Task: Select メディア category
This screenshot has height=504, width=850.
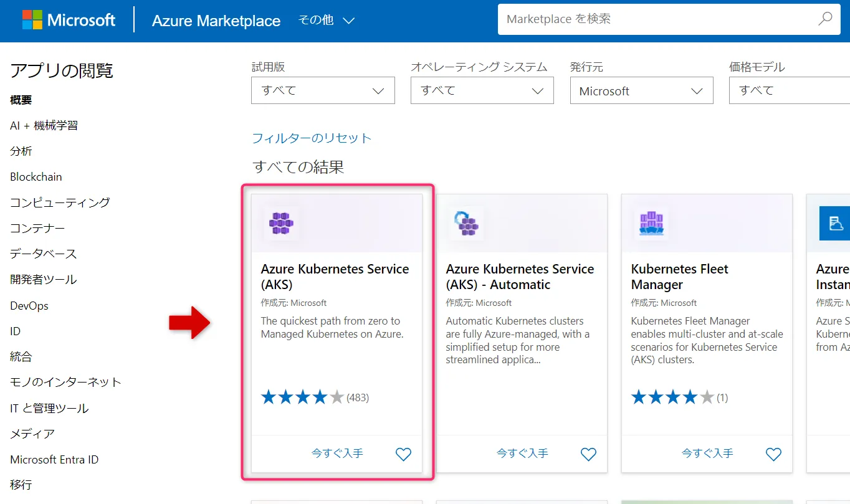Action: 32,434
